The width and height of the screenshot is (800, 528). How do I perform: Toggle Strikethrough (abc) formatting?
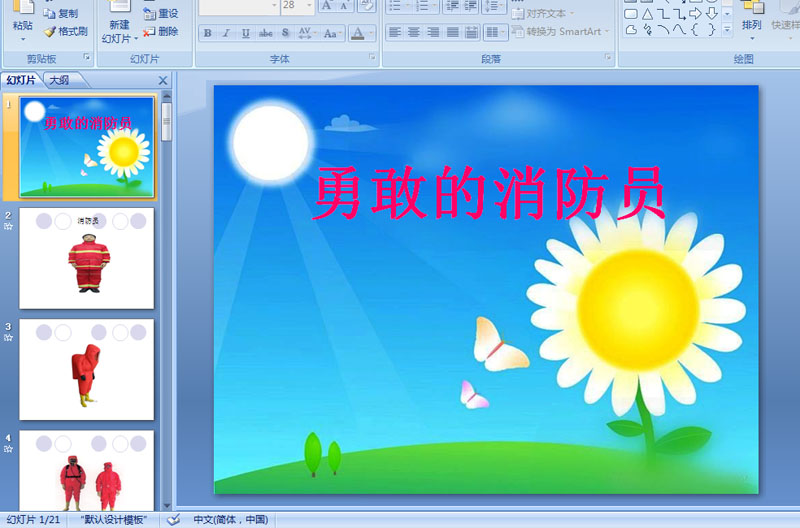tap(265, 33)
